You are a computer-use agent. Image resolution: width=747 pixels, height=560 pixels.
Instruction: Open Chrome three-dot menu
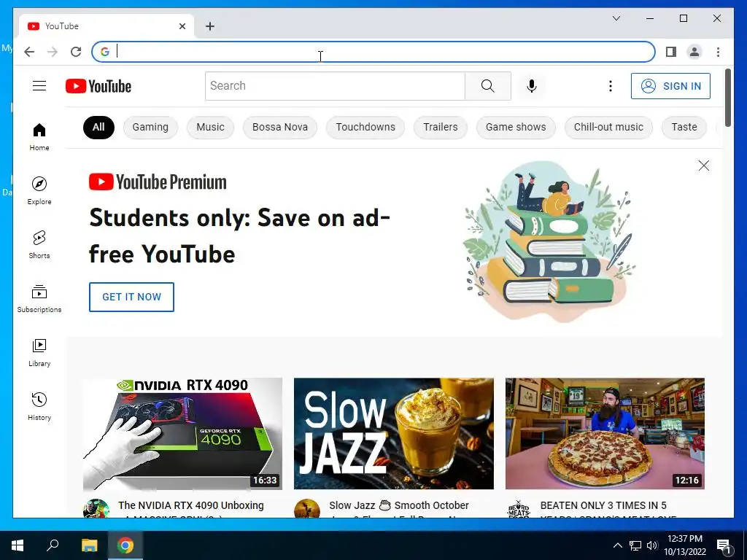[718, 52]
